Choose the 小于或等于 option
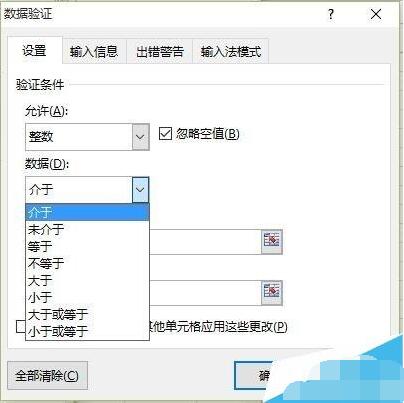The image size is (404, 403). (x=87, y=331)
